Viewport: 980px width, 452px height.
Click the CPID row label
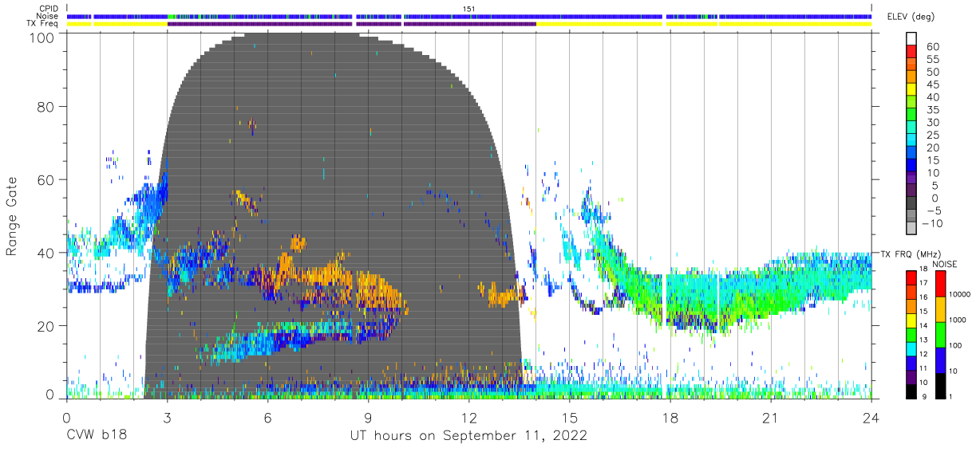47,9
